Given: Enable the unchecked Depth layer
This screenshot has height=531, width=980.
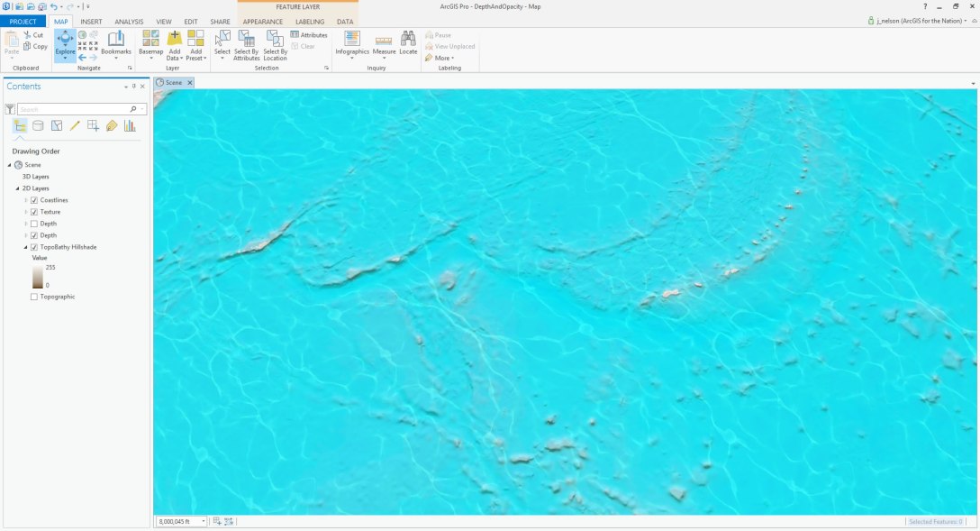Looking at the screenshot, I should [32, 224].
